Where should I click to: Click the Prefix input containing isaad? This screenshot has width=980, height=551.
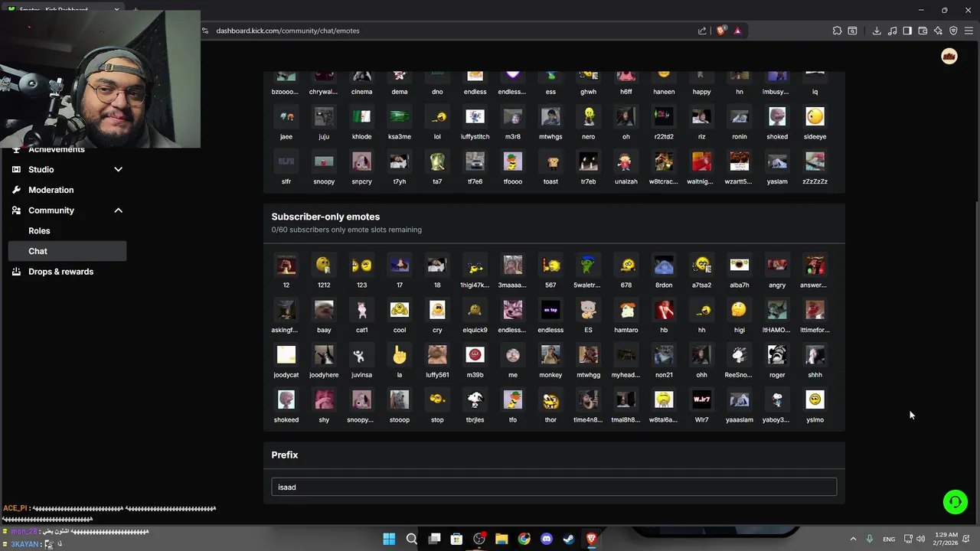[x=554, y=487]
